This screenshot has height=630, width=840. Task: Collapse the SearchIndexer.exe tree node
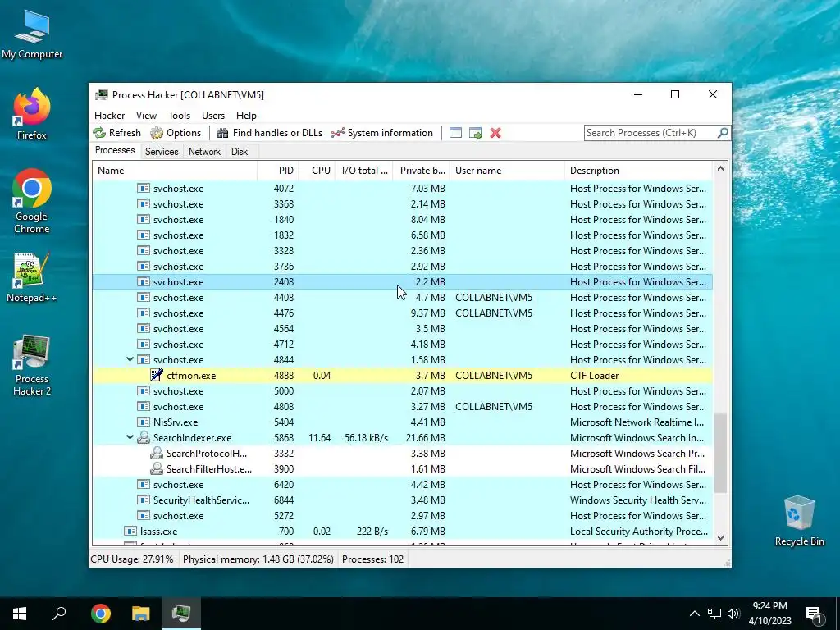click(x=130, y=437)
